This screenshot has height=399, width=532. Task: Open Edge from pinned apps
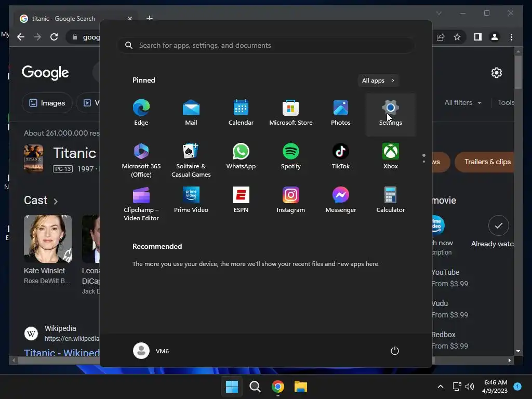[x=141, y=113]
